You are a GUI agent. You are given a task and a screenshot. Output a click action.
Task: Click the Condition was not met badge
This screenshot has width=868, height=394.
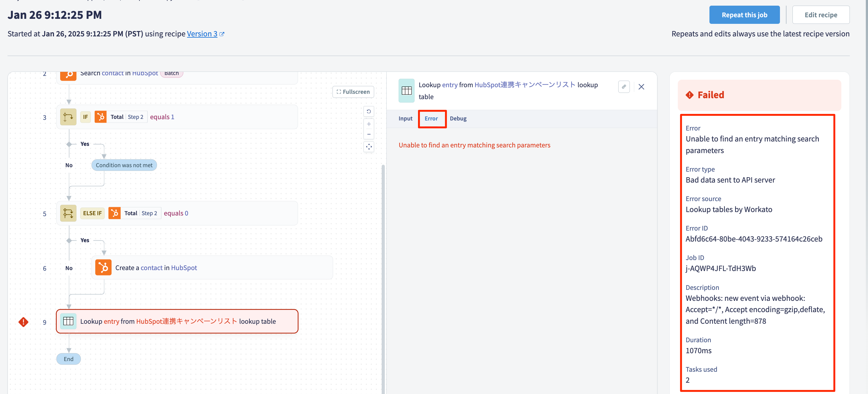(x=124, y=165)
